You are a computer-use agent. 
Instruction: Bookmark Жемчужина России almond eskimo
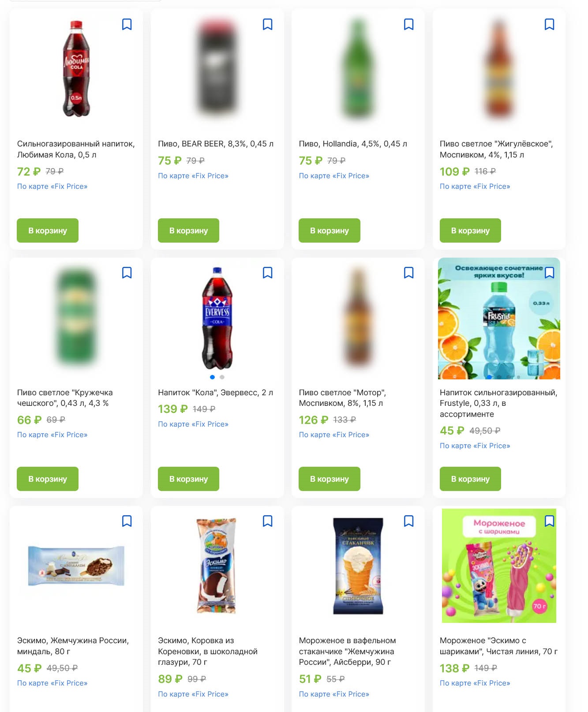click(127, 521)
